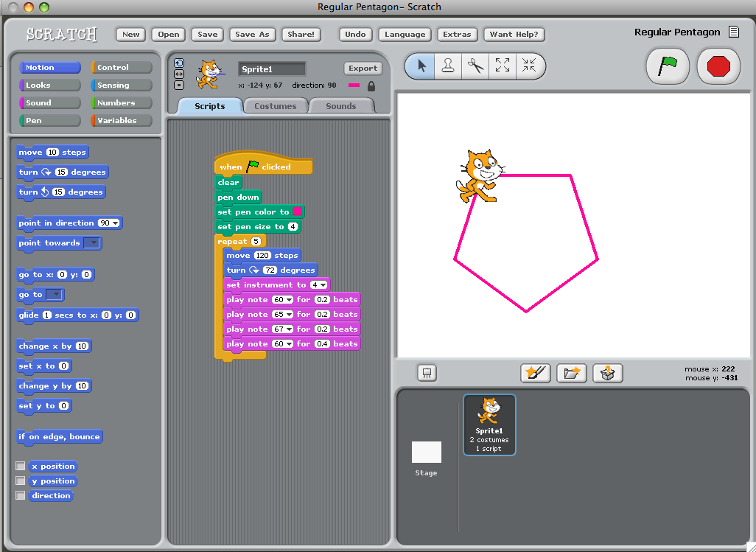Click the pink pen color swatch in script
This screenshot has width=756, height=552.
(x=298, y=212)
